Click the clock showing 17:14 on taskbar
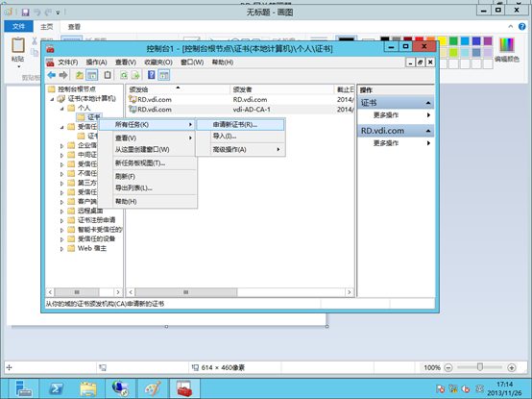Viewport: 532px width, 399px height. [504, 385]
